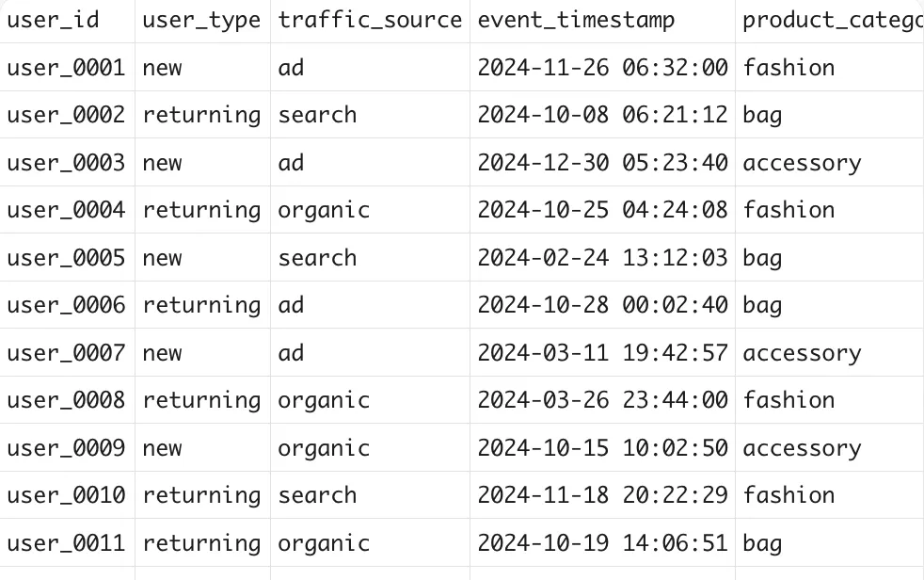Select the user_id column header
This screenshot has width=924, height=580.
pyautogui.click(x=67, y=21)
